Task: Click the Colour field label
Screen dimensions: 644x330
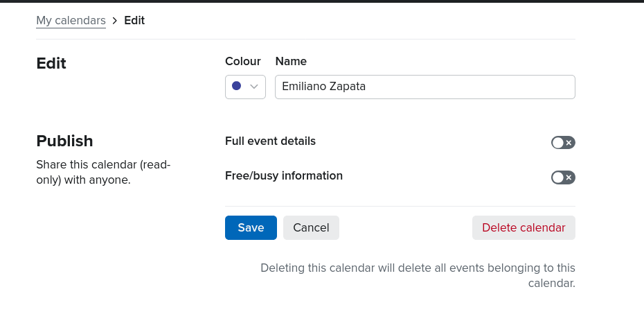Action: (x=243, y=61)
